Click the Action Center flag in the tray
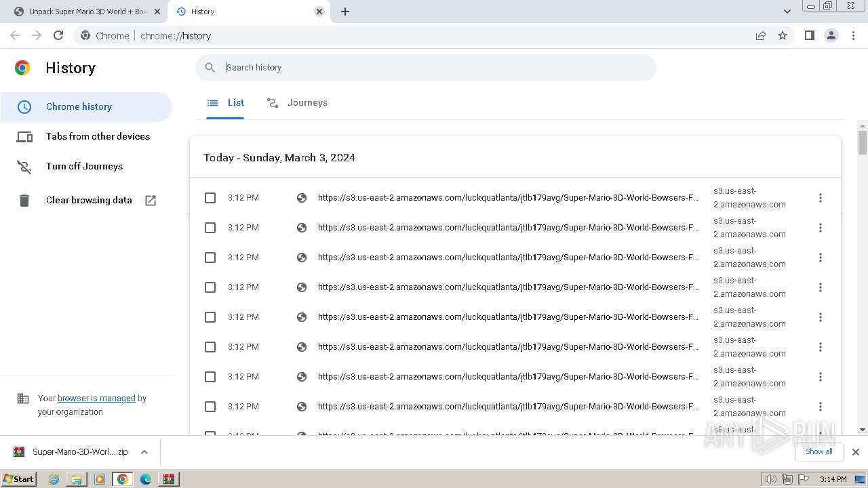The width and height of the screenshot is (868, 488). pos(804,479)
